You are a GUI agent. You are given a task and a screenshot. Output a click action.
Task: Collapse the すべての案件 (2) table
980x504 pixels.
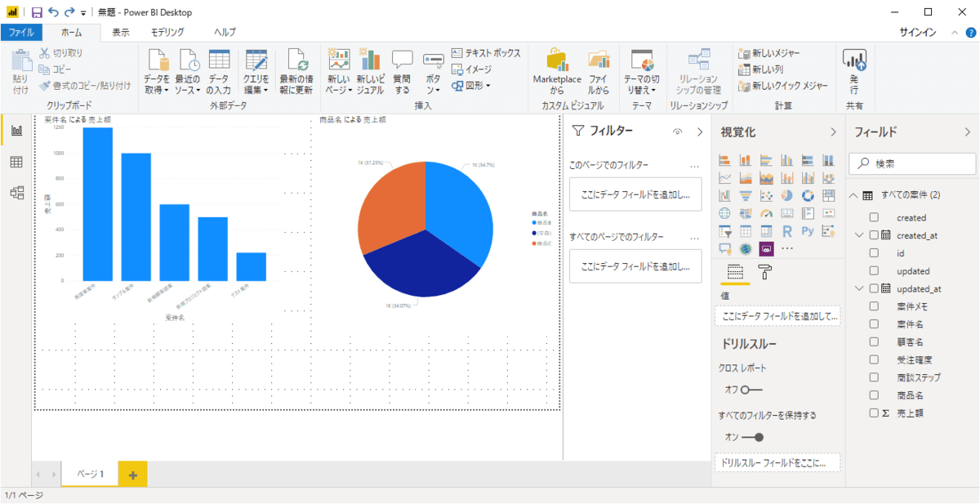click(x=853, y=195)
